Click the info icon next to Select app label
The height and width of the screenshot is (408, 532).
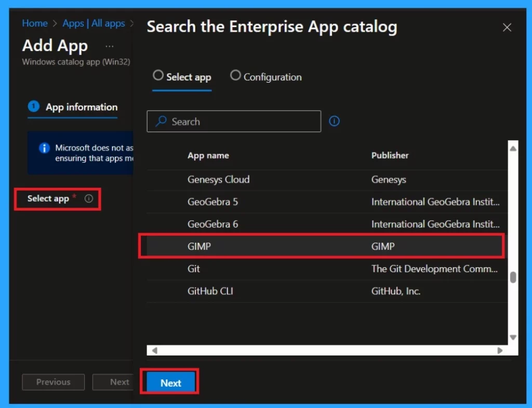(x=89, y=199)
